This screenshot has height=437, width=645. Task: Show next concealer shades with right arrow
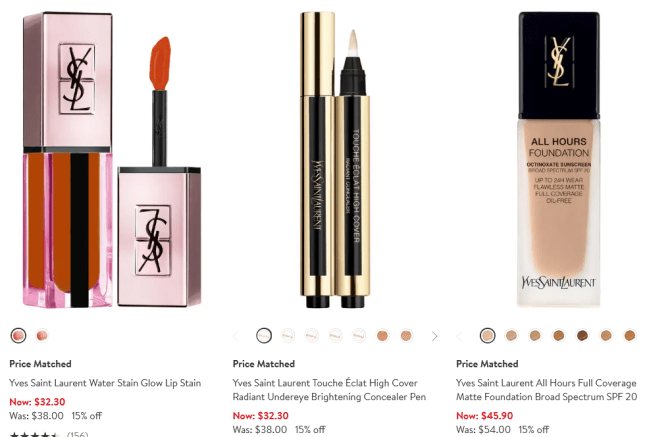[434, 336]
